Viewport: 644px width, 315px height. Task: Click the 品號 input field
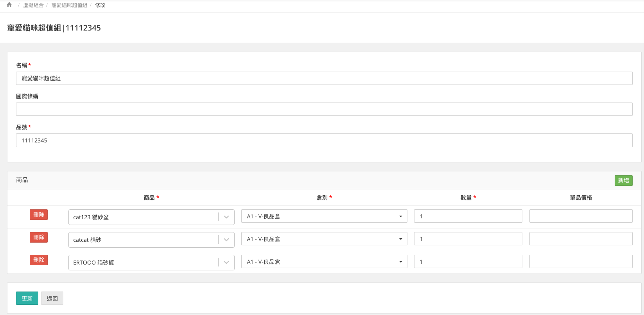(324, 140)
